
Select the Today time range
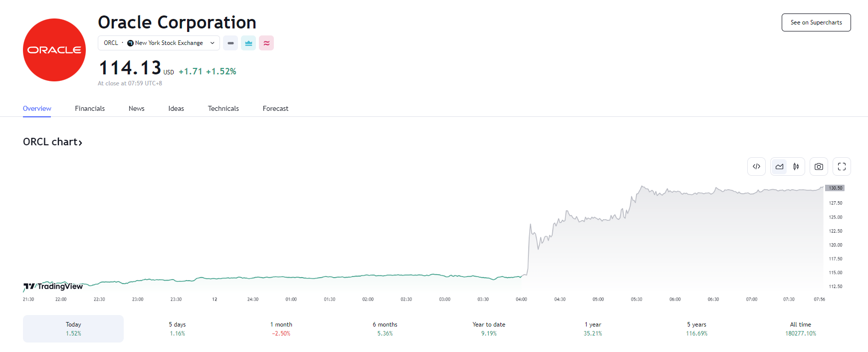coord(73,329)
